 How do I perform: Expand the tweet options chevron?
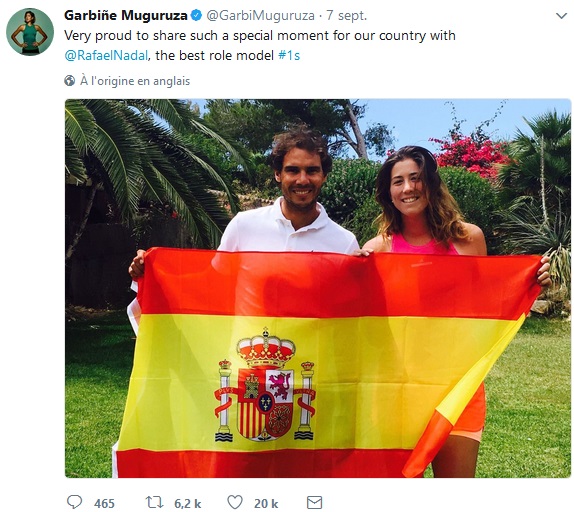click(561, 16)
